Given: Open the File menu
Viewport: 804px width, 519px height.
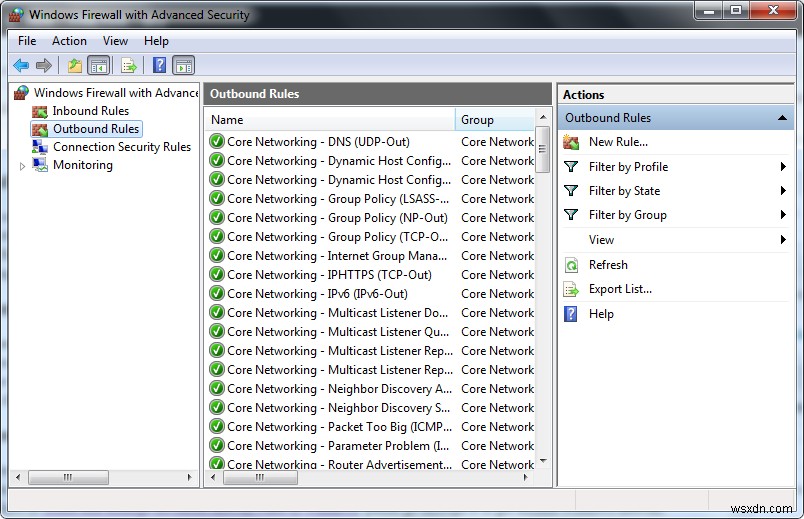Looking at the screenshot, I should click(x=27, y=41).
